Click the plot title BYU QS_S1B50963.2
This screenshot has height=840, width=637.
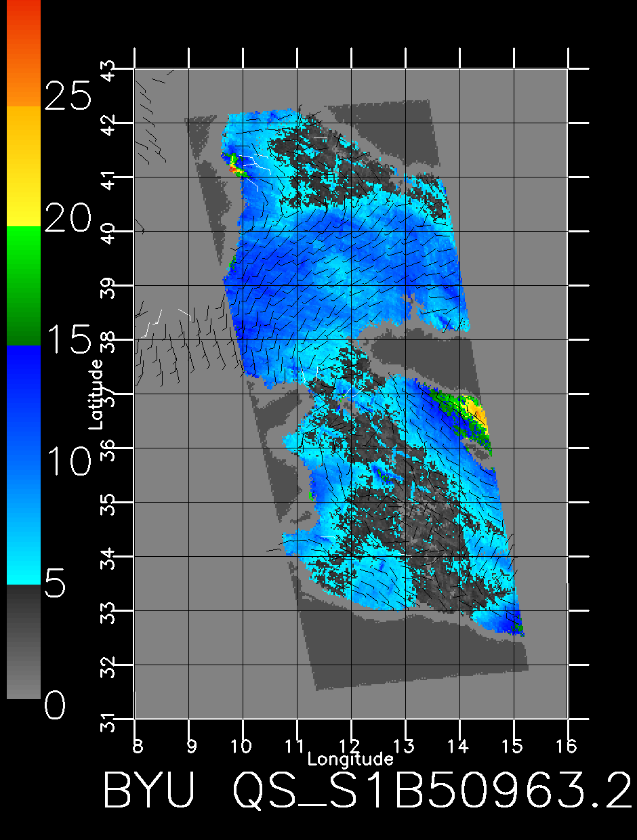click(367, 791)
